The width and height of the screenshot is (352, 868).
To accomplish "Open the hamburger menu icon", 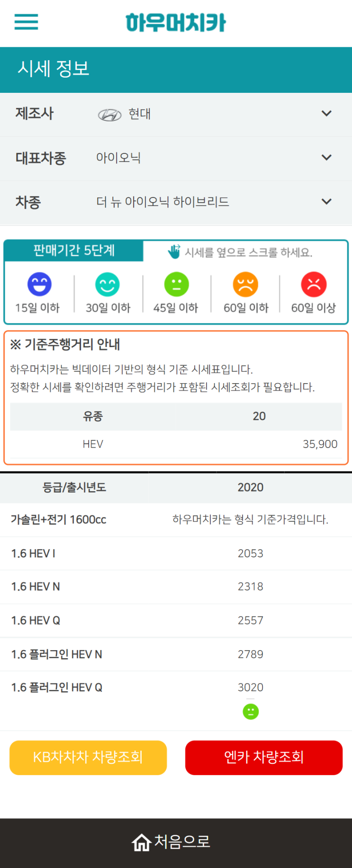I will [26, 22].
